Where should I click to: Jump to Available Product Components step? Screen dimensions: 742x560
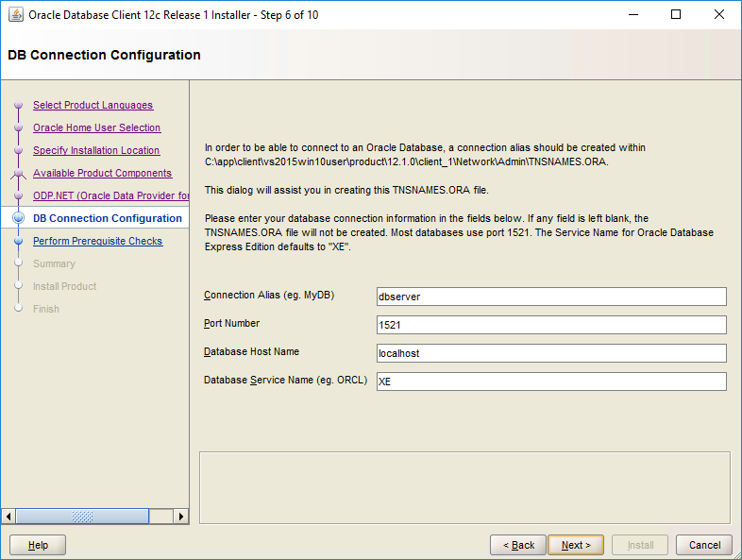click(102, 173)
